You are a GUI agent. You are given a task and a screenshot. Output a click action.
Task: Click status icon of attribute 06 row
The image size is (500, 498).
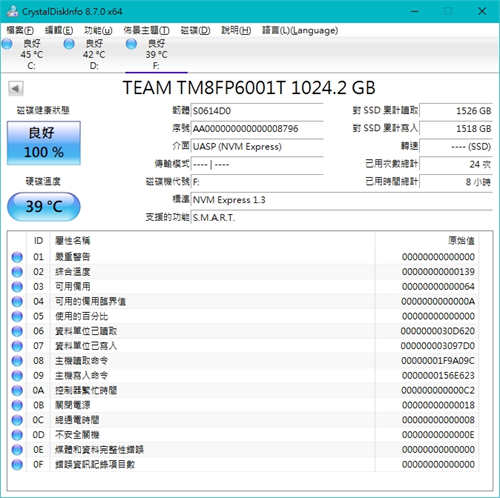point(17,331)
